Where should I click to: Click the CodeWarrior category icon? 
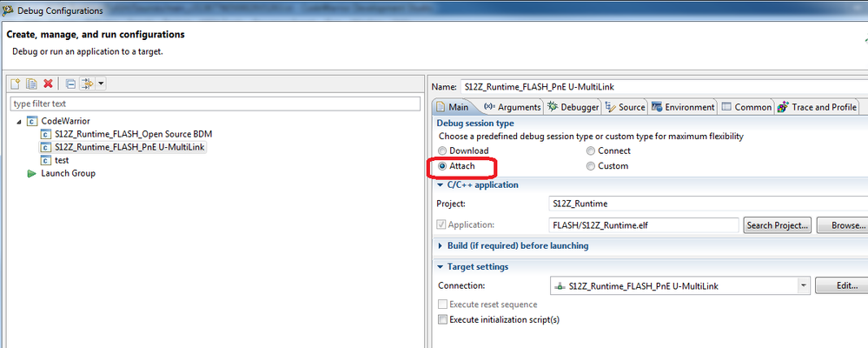(x=32, y=121)
